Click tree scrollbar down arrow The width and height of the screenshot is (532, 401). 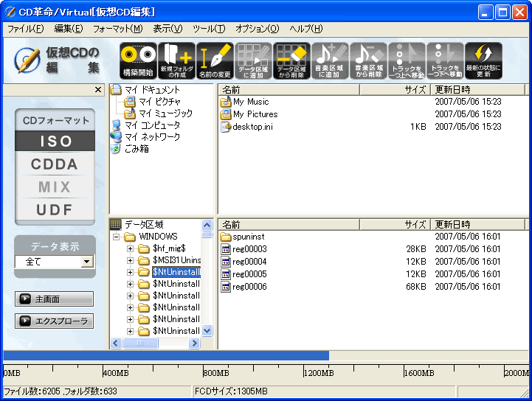tap(207, 330)
